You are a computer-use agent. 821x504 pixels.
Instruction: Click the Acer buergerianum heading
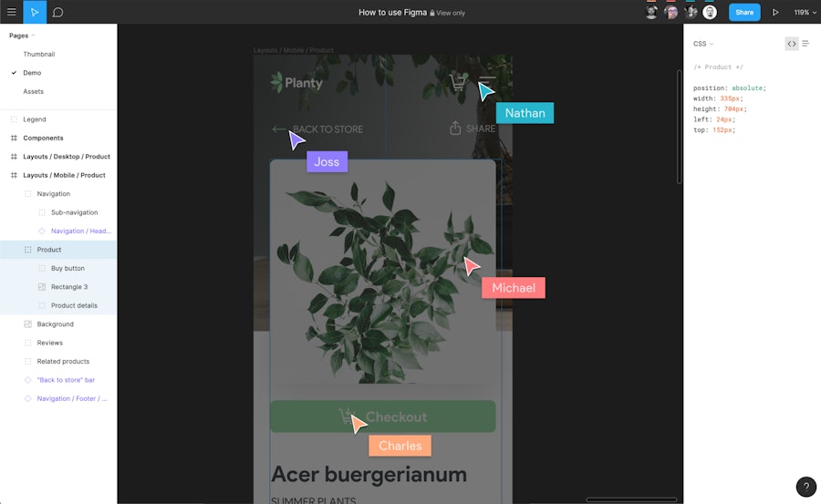(x=369, y=474)
